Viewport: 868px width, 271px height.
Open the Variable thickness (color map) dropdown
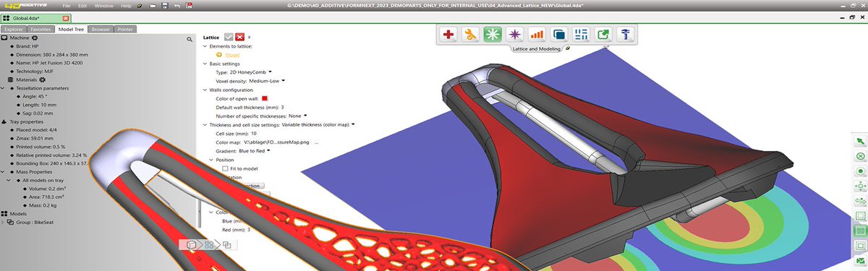318,124
